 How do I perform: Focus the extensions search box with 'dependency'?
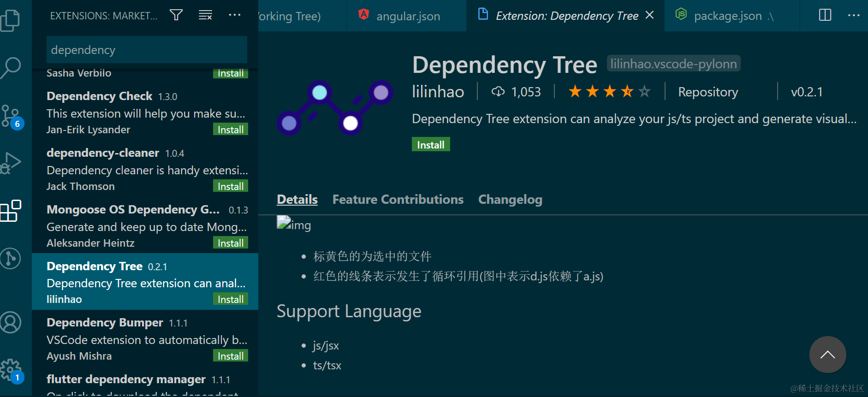pyautogui.click(x=147, y=50)
